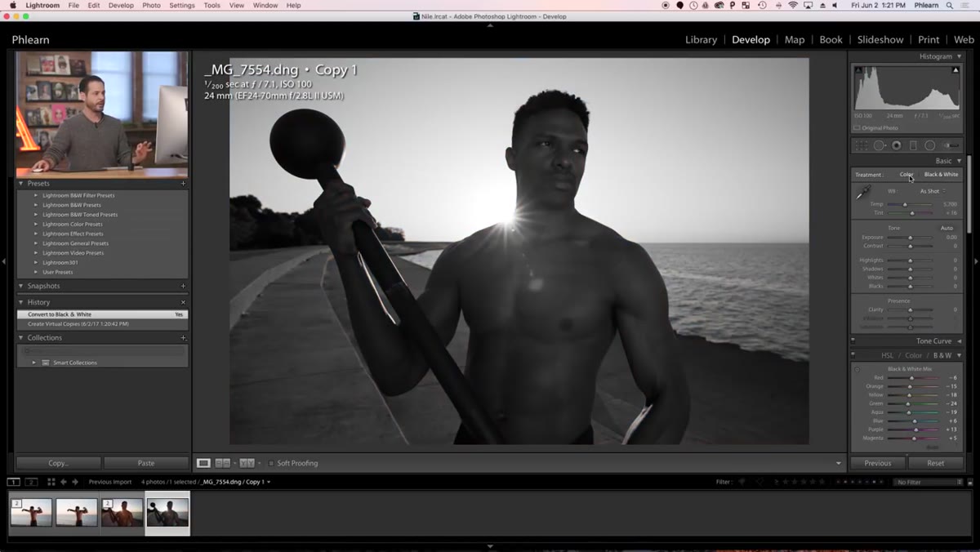The width and height of the screenshot is (980, 552).
Task: Collapse the History panel
Action: click(21, 302)
